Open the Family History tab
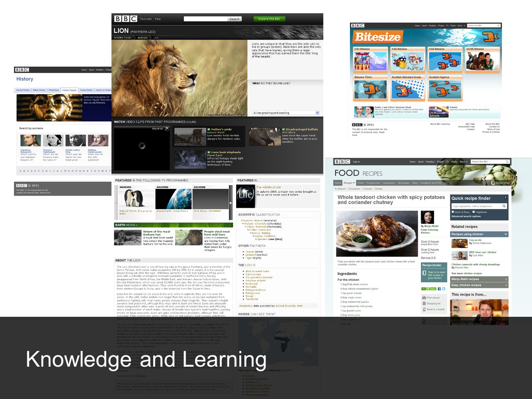 (x=87, y=90)
